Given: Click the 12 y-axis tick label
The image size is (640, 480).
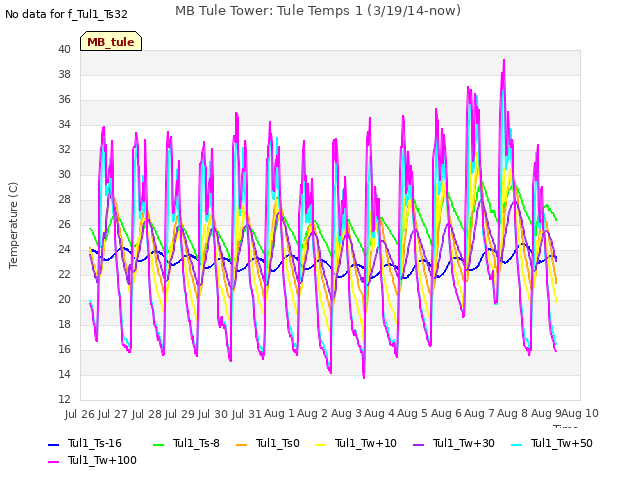Looking at the screenshot, I should point(64,399).
